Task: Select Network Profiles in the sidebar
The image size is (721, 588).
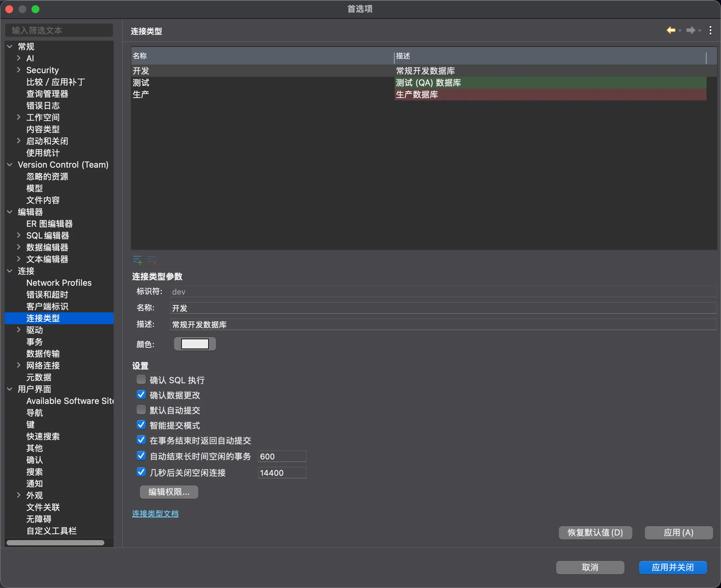Action: [59, 283]
